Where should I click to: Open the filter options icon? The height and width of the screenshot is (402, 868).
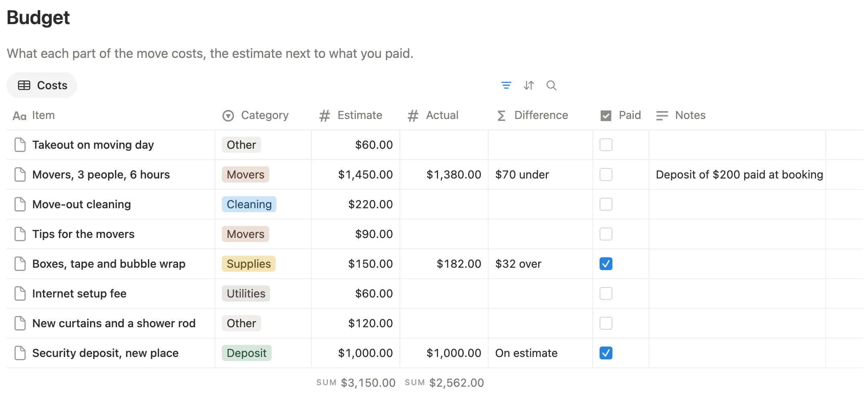(506, 85)
